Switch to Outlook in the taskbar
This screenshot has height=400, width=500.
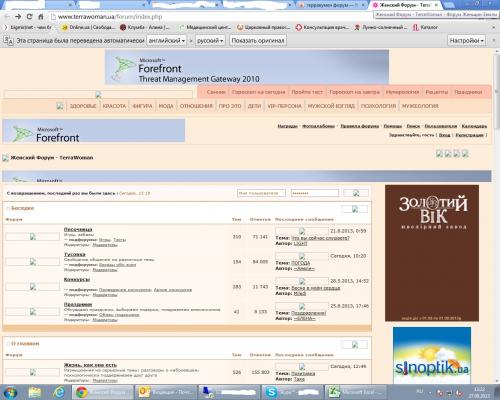point(165,392)
